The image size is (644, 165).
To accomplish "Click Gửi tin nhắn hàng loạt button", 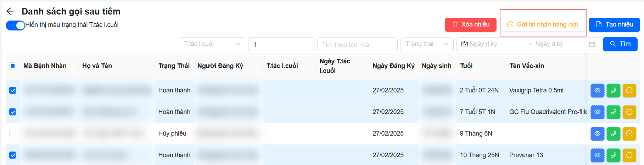I will click(x=543, y=25).
